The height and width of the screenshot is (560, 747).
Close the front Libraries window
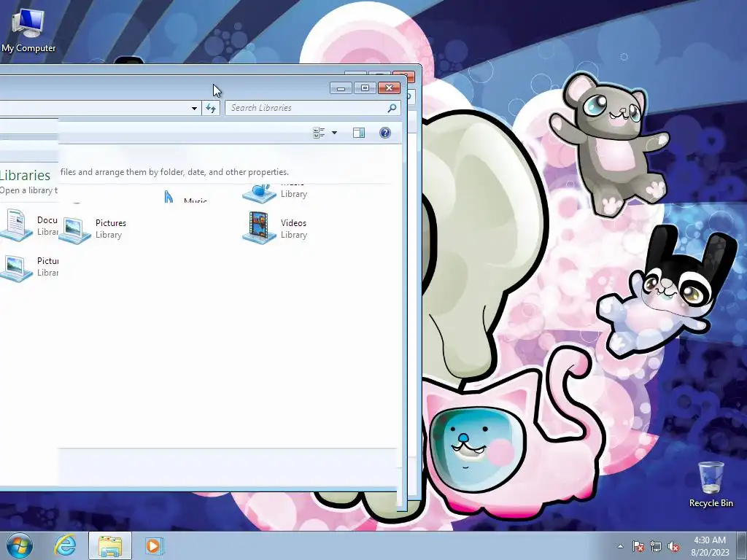pyautogui.click(x=389, y=88)
